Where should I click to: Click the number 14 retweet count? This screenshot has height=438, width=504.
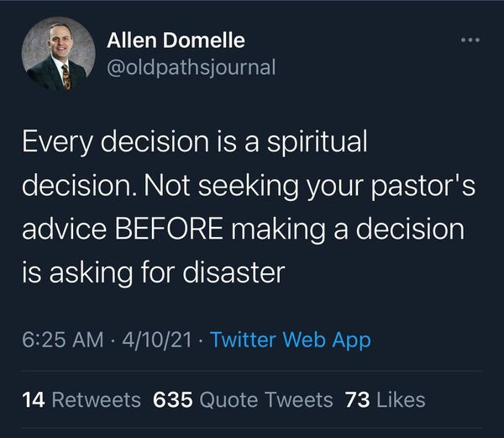tap(34, 400)
